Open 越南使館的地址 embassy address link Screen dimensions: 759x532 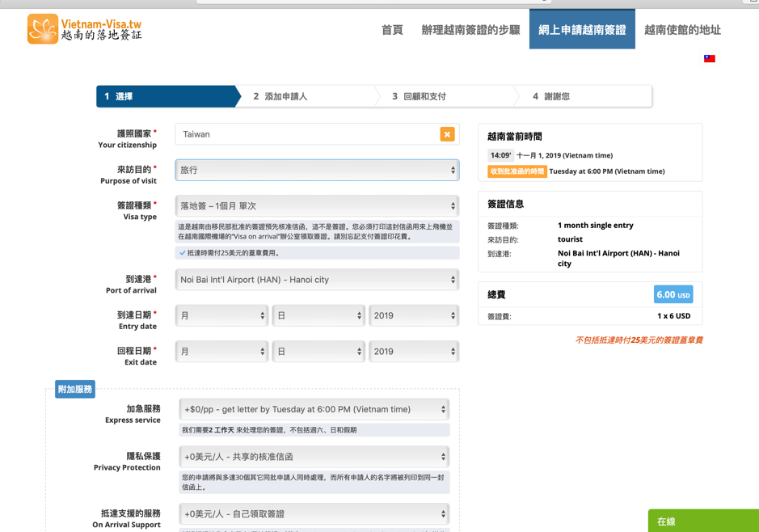tap(682, 30)
